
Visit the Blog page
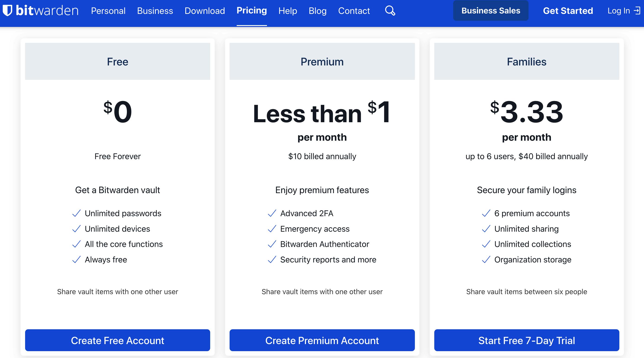click(x=317, y=11)
